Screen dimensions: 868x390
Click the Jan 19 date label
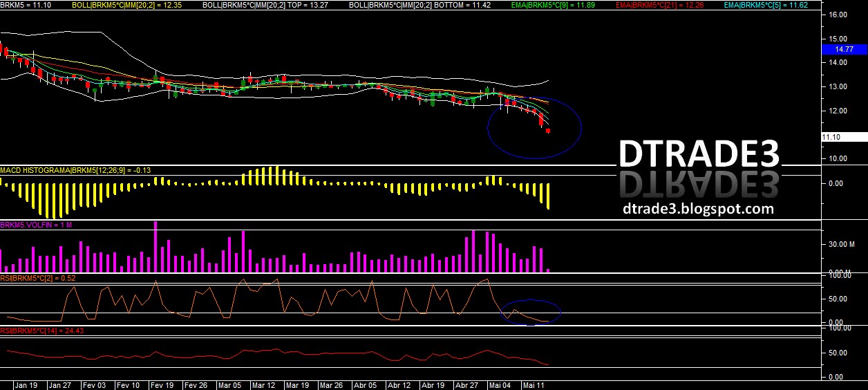pyautogui.click(x=25, y=384)
